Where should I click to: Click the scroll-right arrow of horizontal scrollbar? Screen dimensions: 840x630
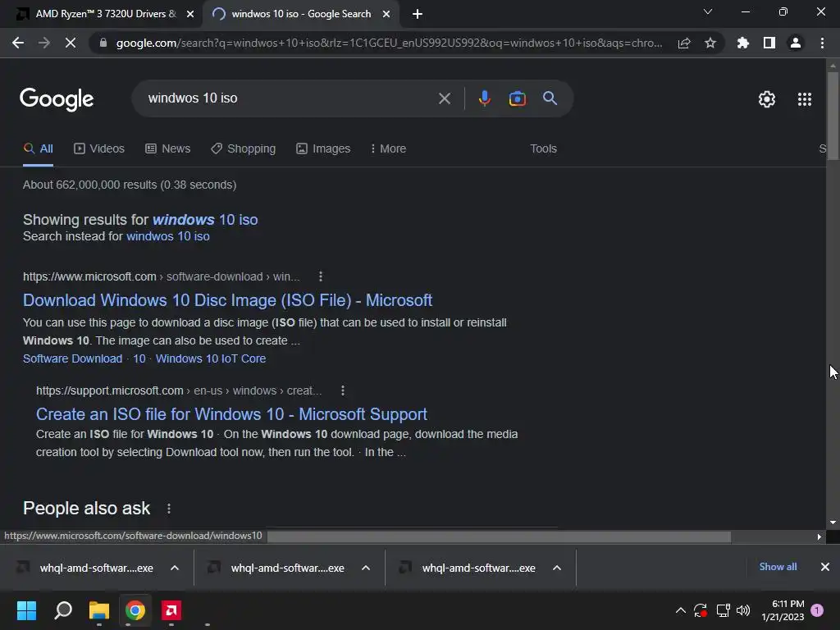819,536
